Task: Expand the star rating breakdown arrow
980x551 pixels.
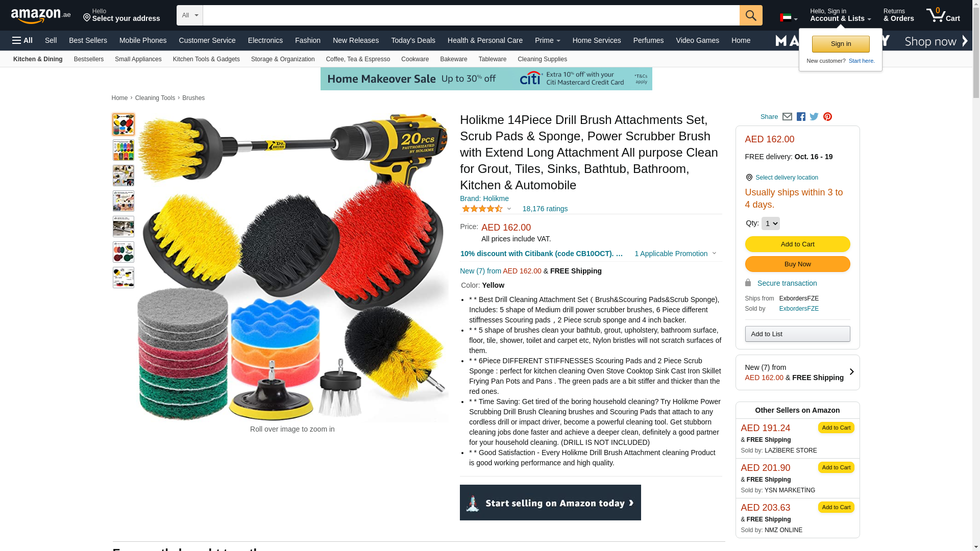Action: pos(509,209)
